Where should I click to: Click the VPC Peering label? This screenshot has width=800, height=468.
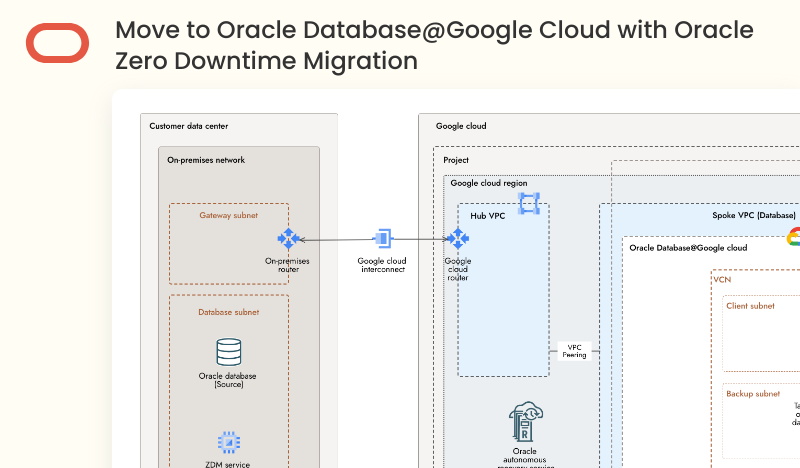(574, 351)
